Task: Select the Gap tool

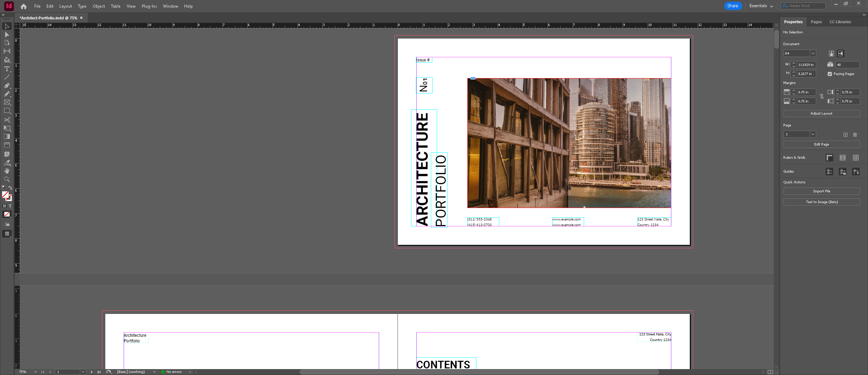Action: point(7,51)
